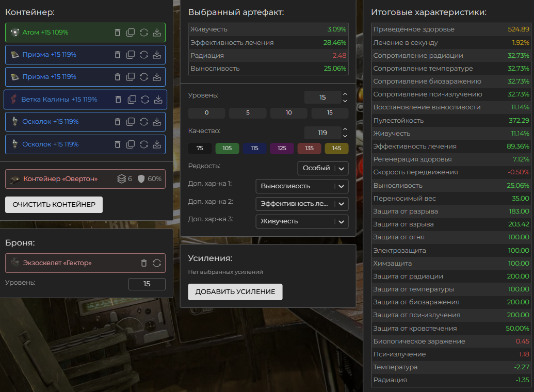Open Доп. хар-ка 3 dropdown Живучесть
Image resolution: width=534 pixels, height=392 pixels.
pos(302,221)
